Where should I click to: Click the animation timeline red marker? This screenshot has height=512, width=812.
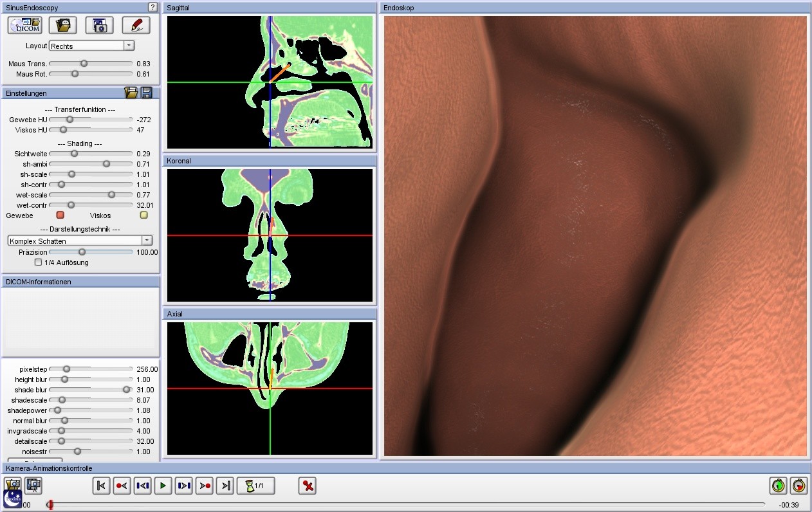point(50,505)
